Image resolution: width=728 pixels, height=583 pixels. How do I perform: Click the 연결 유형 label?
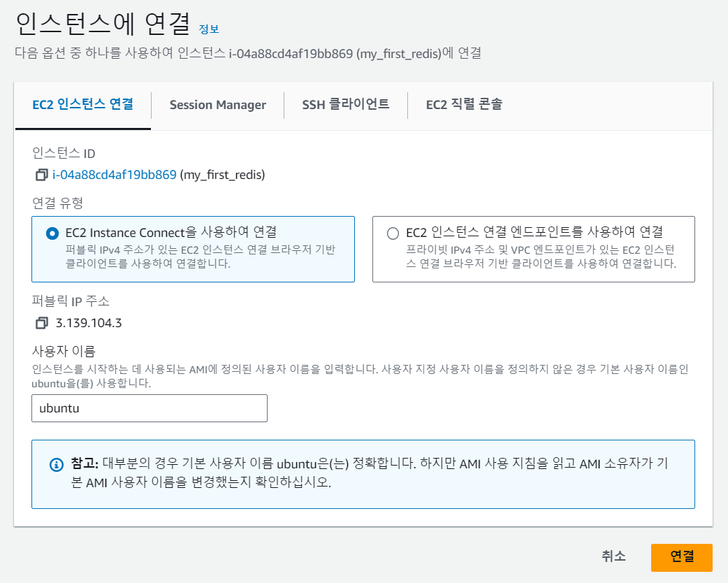point(57,203)
